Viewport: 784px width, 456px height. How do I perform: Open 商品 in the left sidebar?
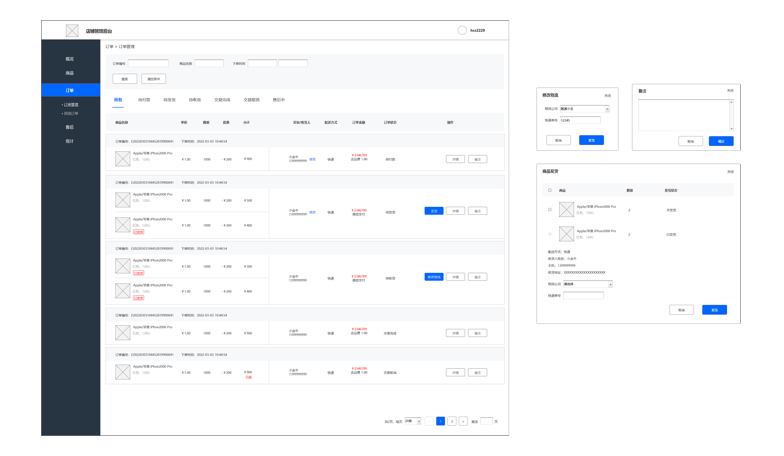coord(70,73)
